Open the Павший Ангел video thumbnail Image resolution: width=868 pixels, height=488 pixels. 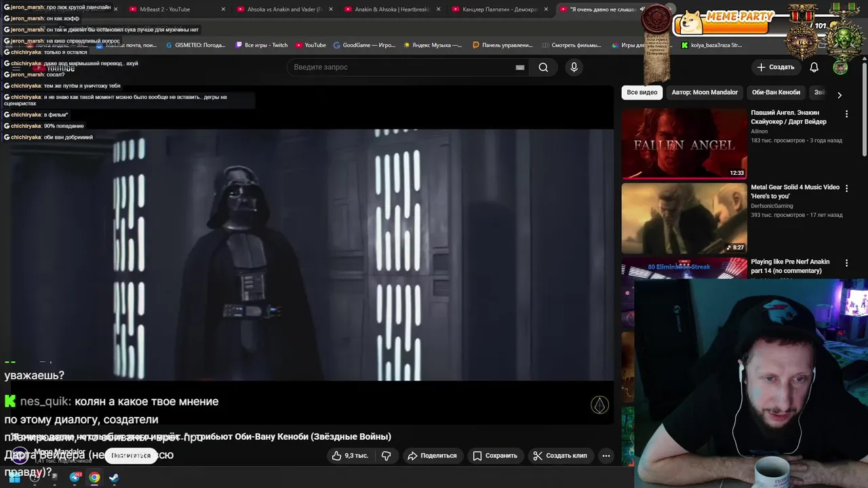(684, 144)
